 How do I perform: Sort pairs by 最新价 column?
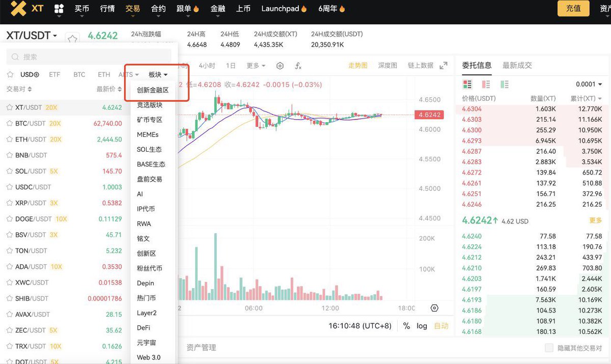coord(109,89)
